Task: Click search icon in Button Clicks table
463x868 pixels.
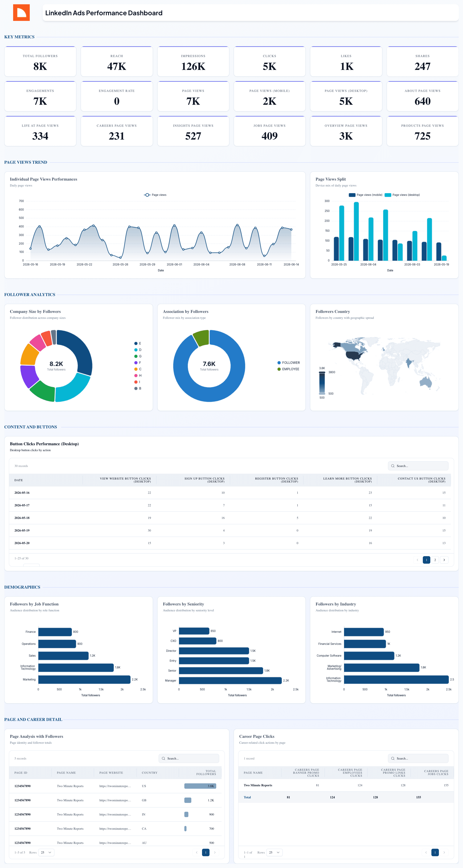Action: point(393,466)
